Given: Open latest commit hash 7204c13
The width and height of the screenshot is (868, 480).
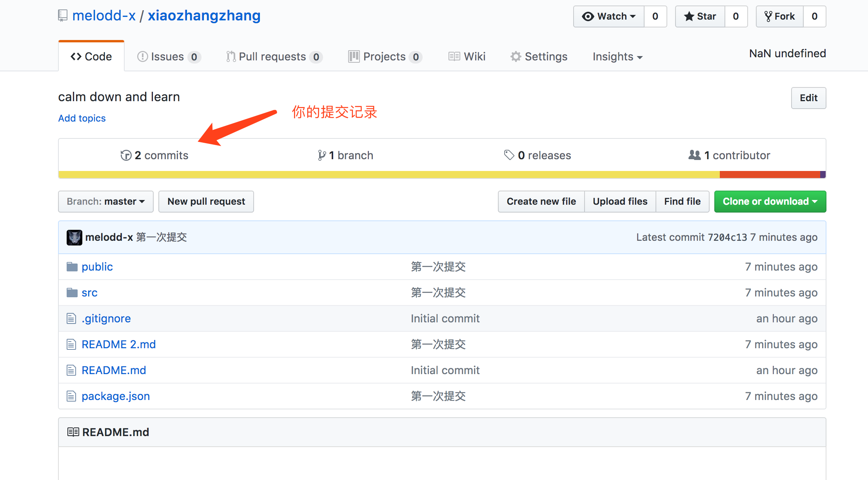Looking at the screenshot, I should pos(727,237).
